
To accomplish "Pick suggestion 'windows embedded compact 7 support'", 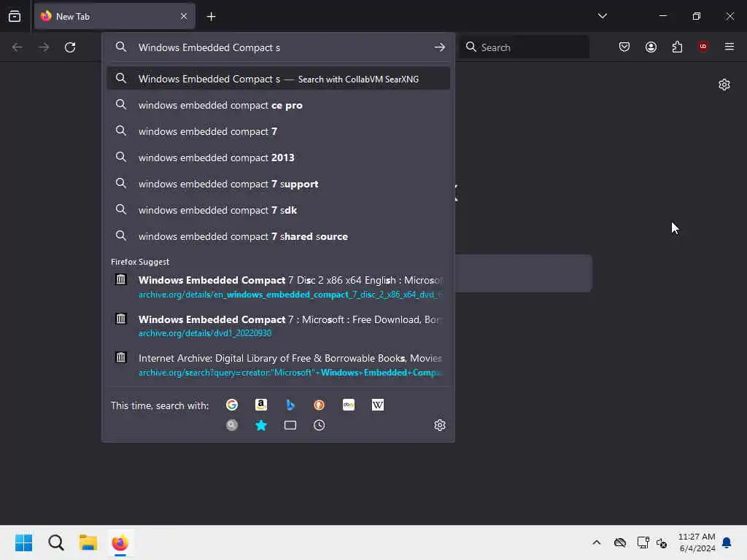I will [x=279, y=184].
